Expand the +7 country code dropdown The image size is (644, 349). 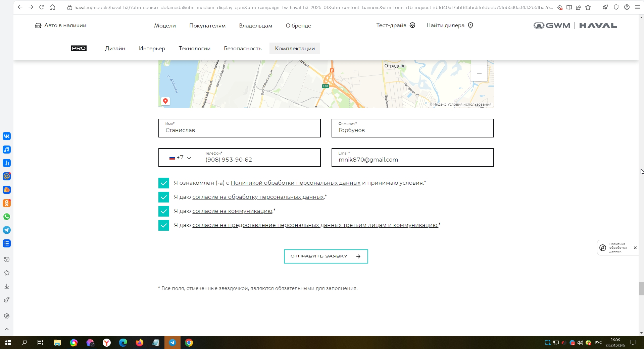pos(180,158)
